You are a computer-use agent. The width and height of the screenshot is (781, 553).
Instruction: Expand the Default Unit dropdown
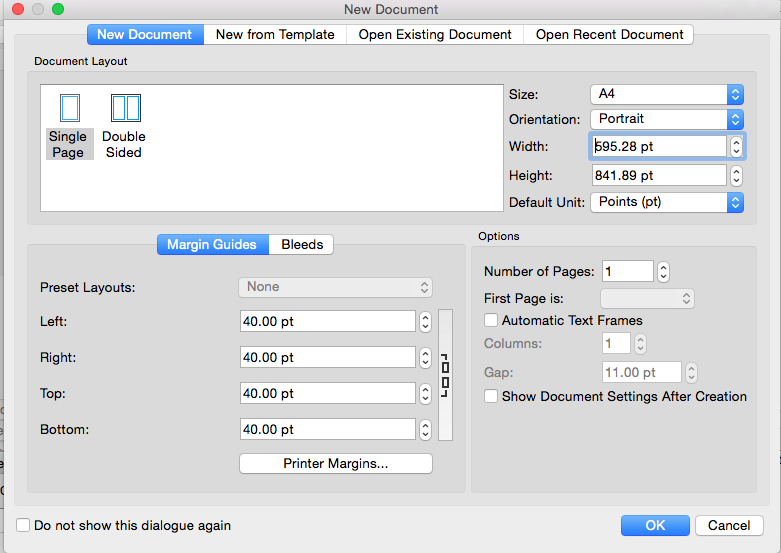tap(666, 202)
